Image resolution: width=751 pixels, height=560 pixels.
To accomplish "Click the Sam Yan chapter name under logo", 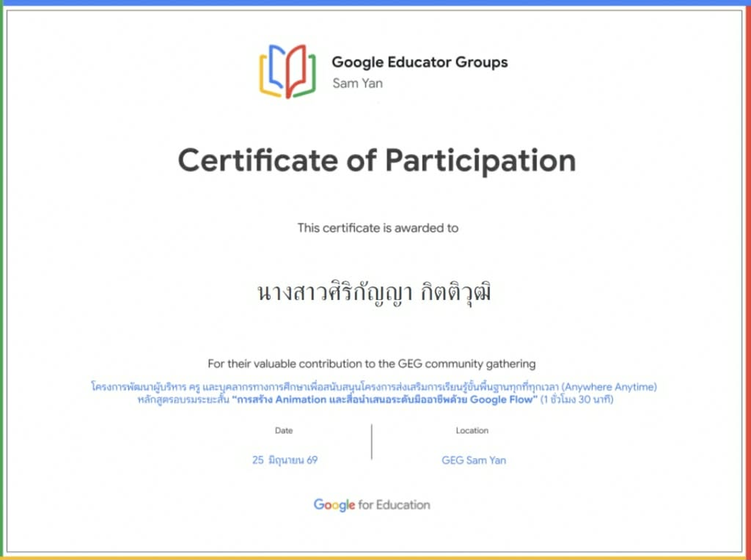I will pos(357,84).
